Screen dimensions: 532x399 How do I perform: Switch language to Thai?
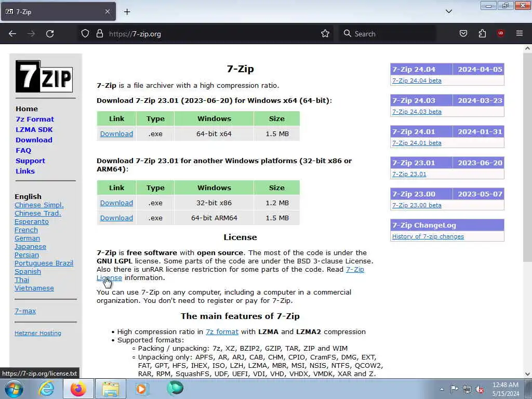(22, 280)
